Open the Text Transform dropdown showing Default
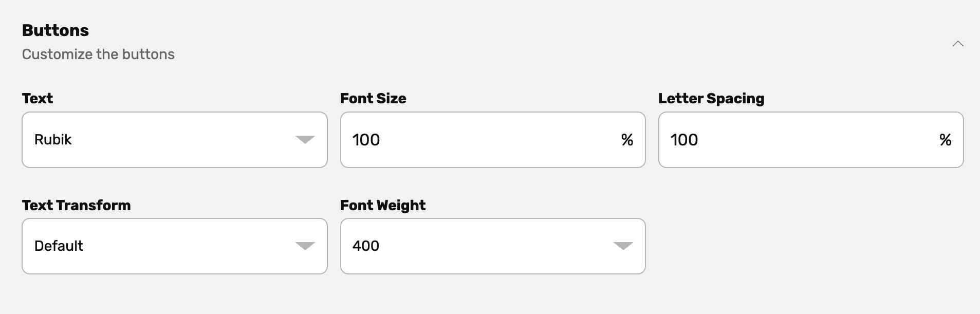980x314 pixels. point(174,246)
